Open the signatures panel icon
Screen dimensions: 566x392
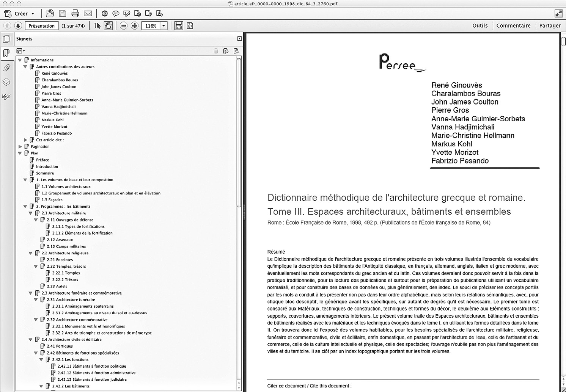coord(6,96)
